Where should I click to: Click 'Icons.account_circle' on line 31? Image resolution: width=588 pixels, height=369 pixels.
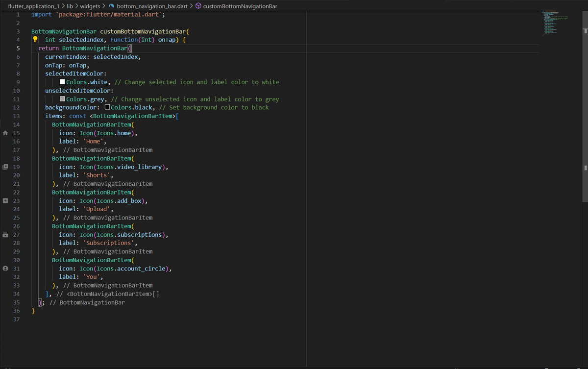tap(131, 268)
